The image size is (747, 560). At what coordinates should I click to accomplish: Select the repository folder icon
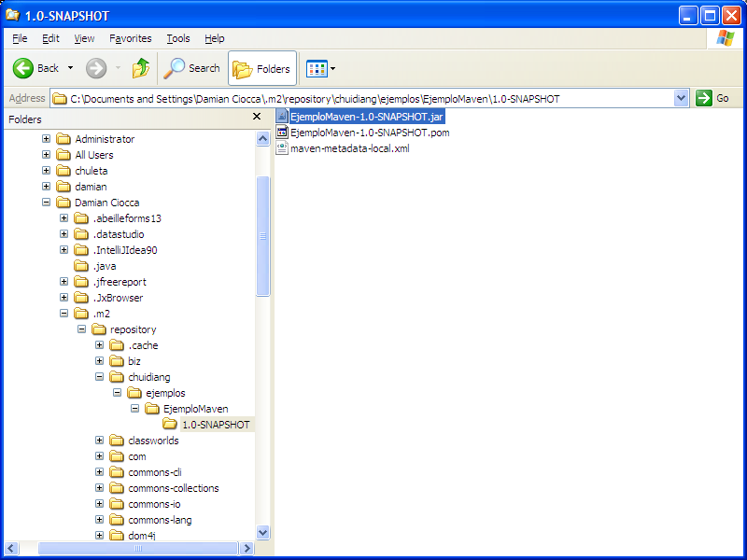pos(99,329)
